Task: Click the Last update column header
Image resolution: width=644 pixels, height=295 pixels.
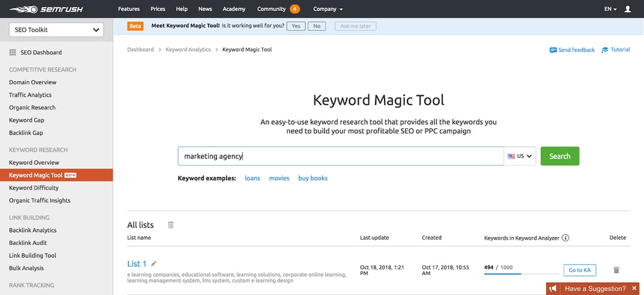Action: [375, 238]
